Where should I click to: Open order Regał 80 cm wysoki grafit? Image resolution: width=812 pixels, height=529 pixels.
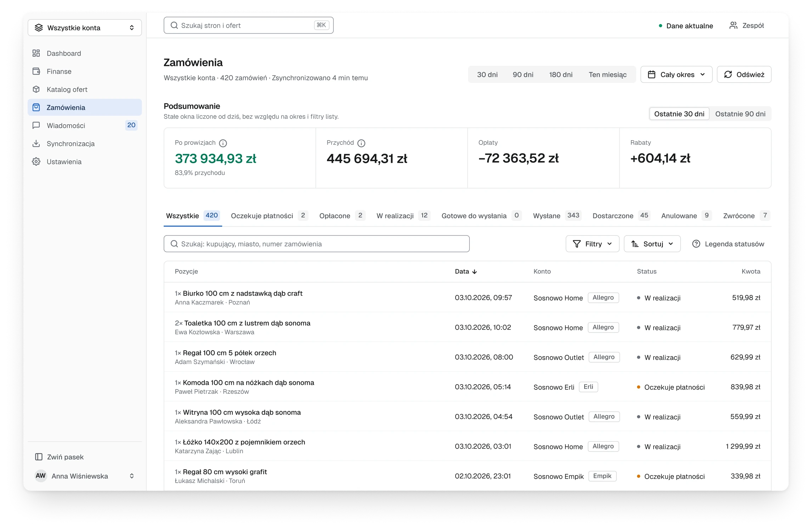click(467, 476)
